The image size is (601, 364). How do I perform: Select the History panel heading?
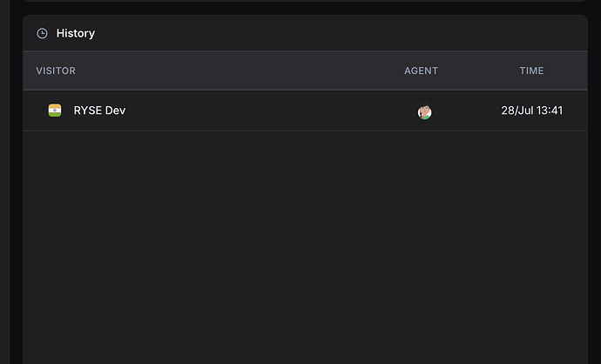tap(76, 33)
